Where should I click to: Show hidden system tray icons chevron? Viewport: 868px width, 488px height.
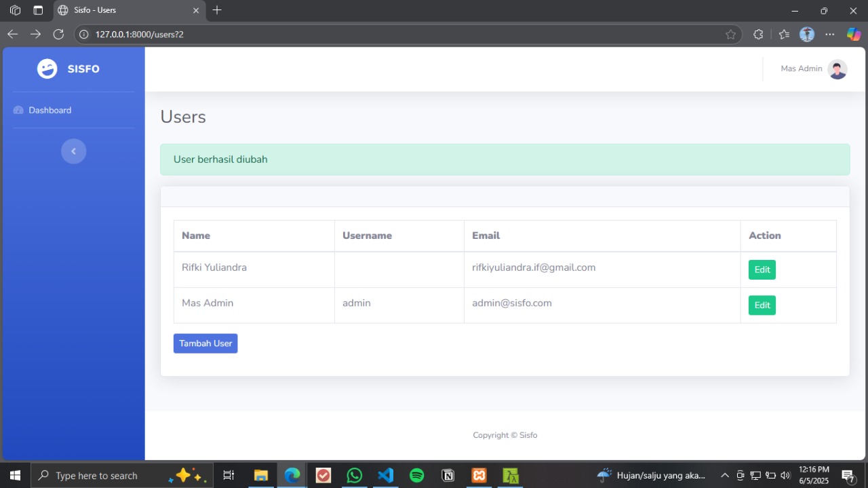coord(724,475)
